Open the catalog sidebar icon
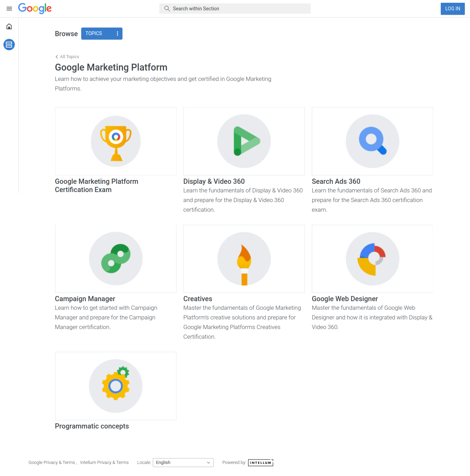470x476 pixels. (x=9, y=44)
